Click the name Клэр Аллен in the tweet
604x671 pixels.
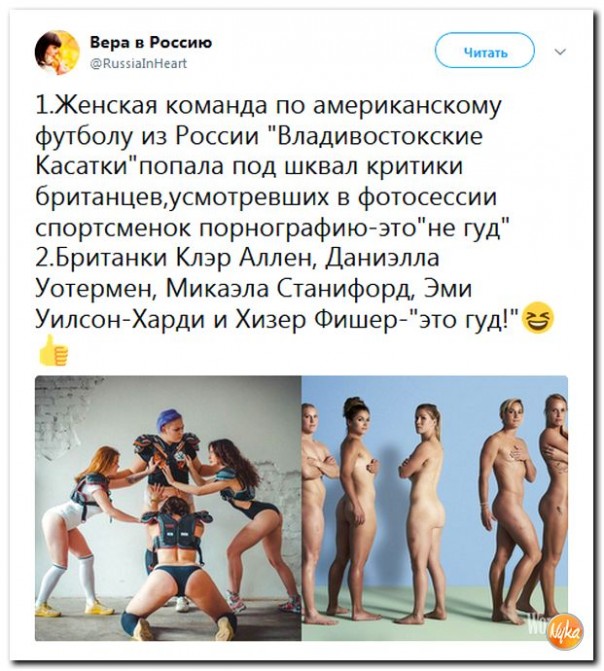[x=246, y=258]
